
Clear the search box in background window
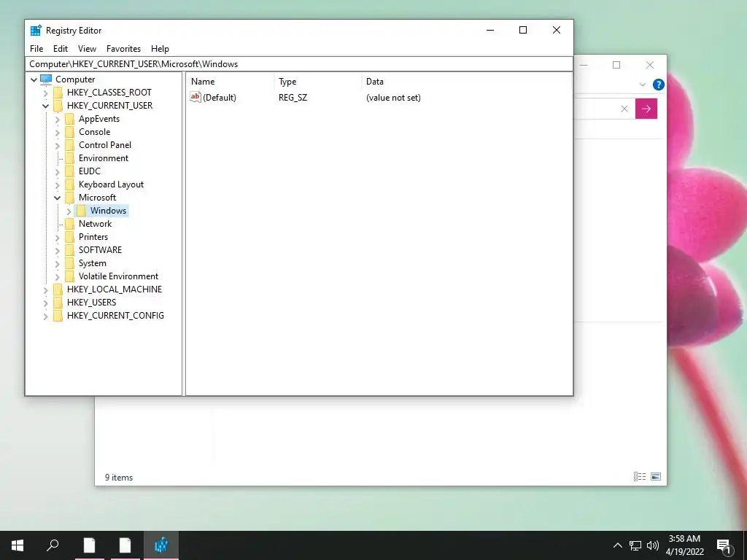[624, 109]
